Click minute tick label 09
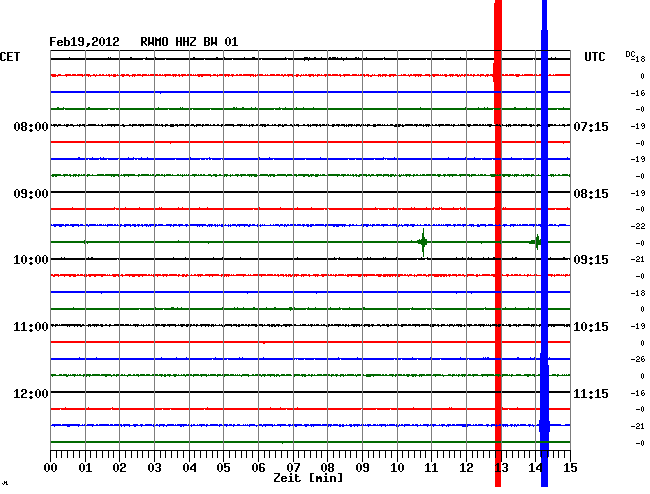The width and height of the screenshot is (650, 494). [362, 468]
